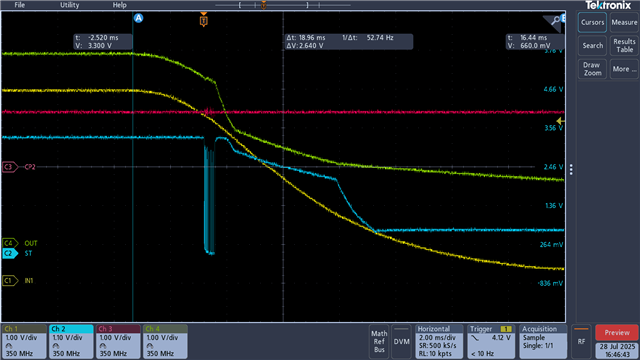
Task: Open the three-dot panel handle
Action: tap(571, 169)
